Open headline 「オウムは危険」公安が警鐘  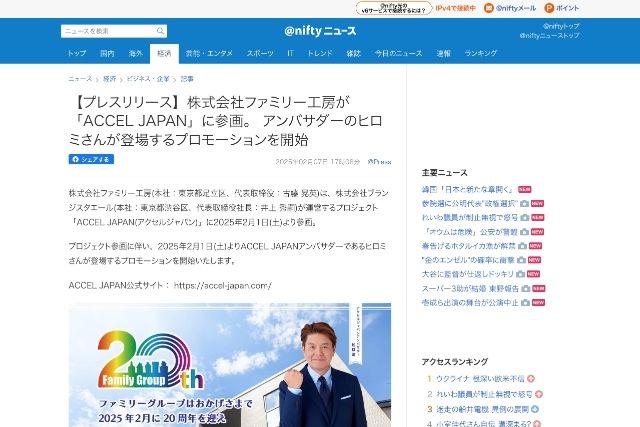[471, 232]
